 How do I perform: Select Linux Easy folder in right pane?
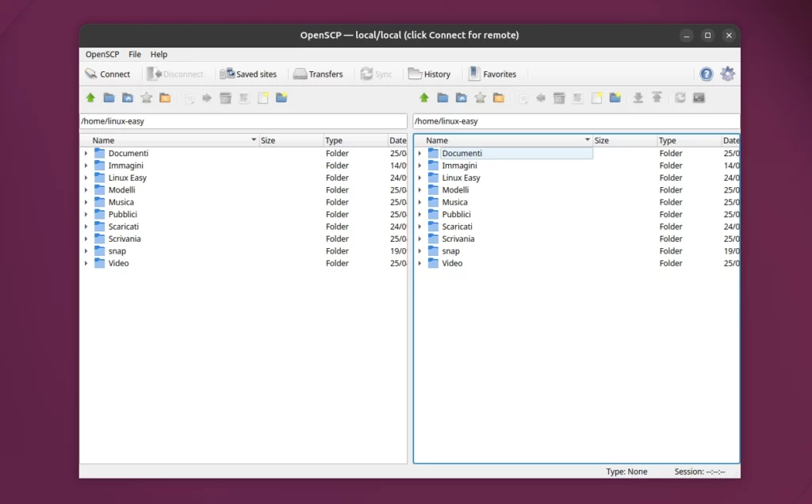pyautogui.click(x=461, y=178)
